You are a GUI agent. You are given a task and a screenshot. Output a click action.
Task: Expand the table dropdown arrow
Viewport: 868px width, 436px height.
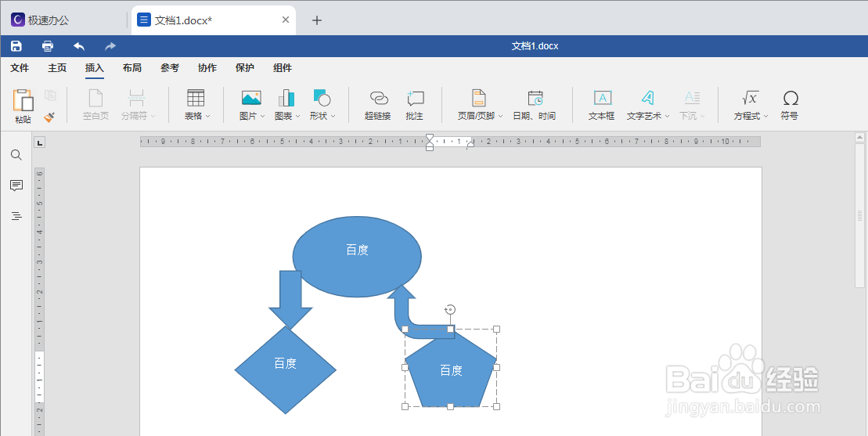pyautogui.click(x=207, y=116)
